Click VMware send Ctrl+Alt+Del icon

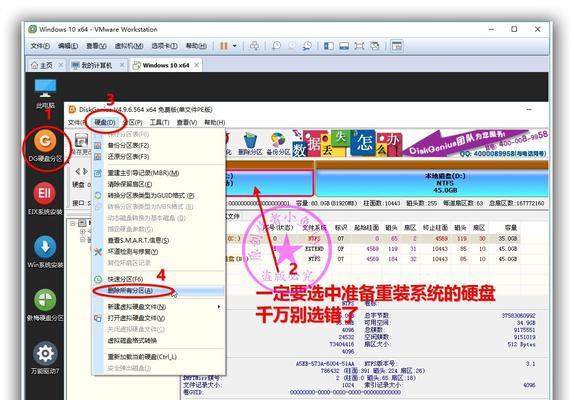[x=254, y=46]
